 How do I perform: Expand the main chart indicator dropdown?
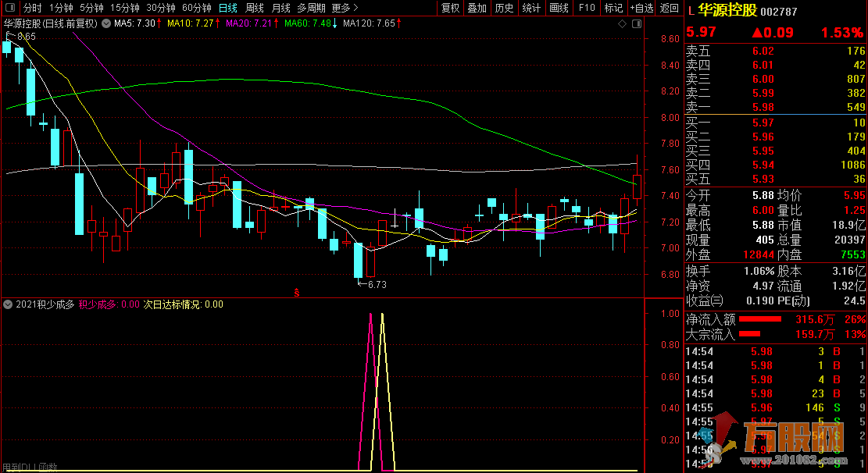[x=105, y=23]
